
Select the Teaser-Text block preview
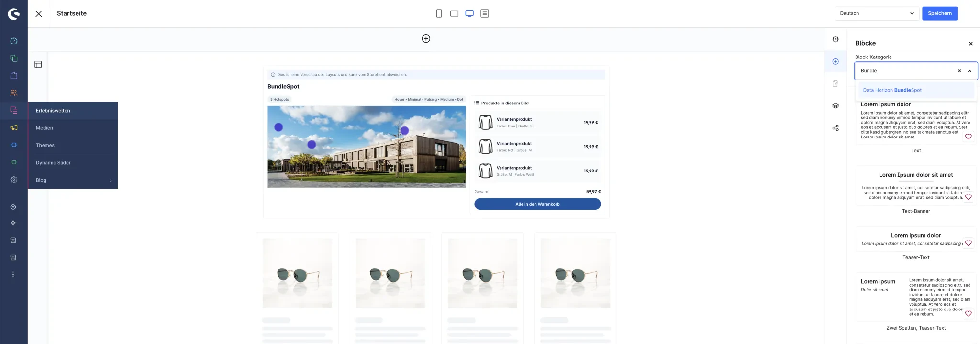915,239
